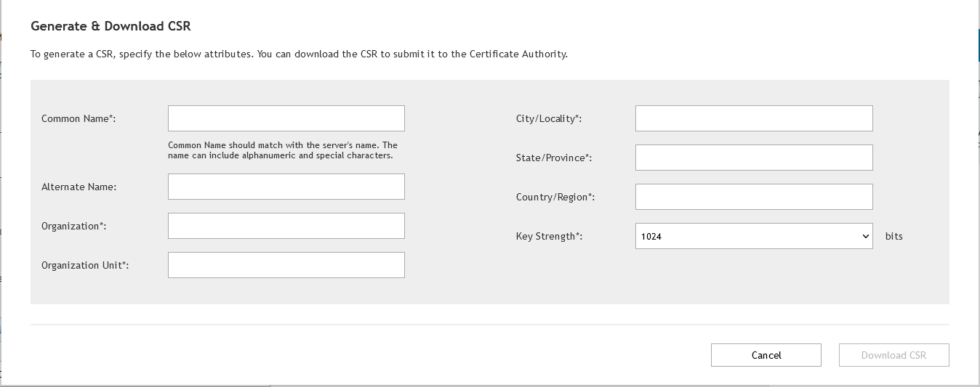Focus the City/Locality text box
Viewport: 980px width, 387px height.
[753, 118]
